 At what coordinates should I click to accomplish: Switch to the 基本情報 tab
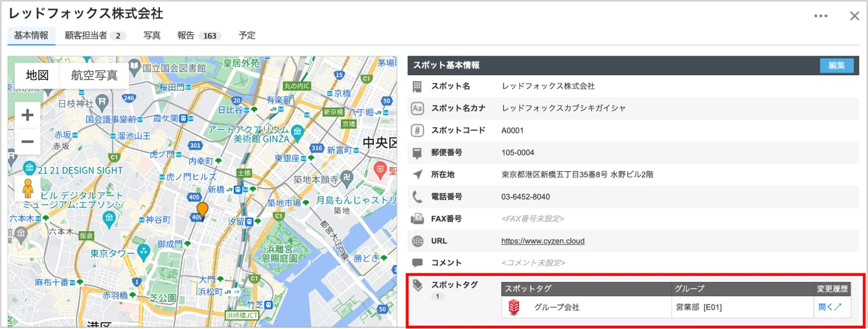(x=31, y=36)
